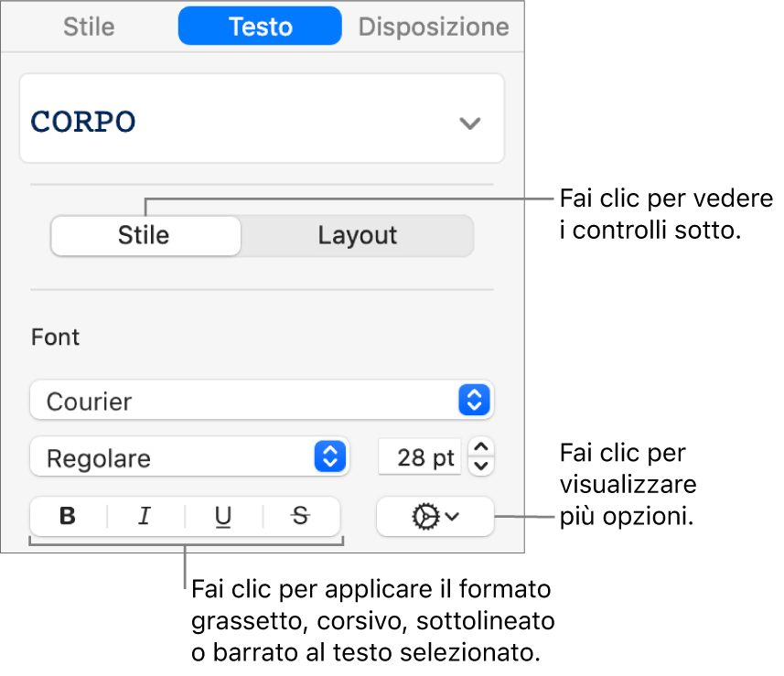Image resolution: width=784 pixels, height=676 pixels.
Task: Open the Courier font family dropdown
Action: [262, 400]
